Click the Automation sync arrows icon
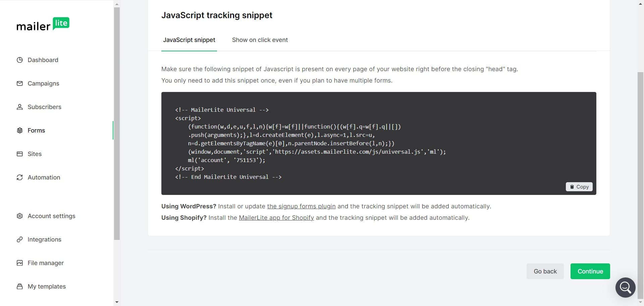This screenshot has height=306, width=644. (x=20, y=177)
